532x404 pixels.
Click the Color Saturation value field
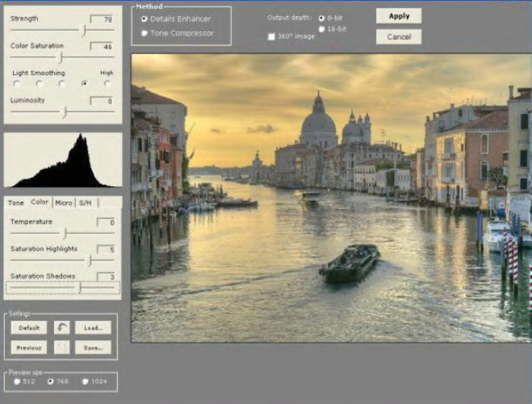click(101, 46)
